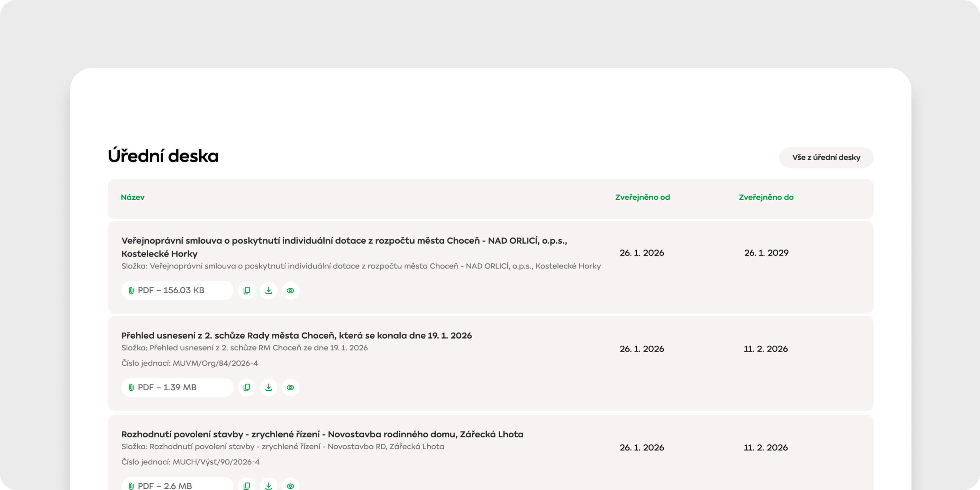Download the 2.6 MB PDF file
980x490 pixels.
[269, 486]
